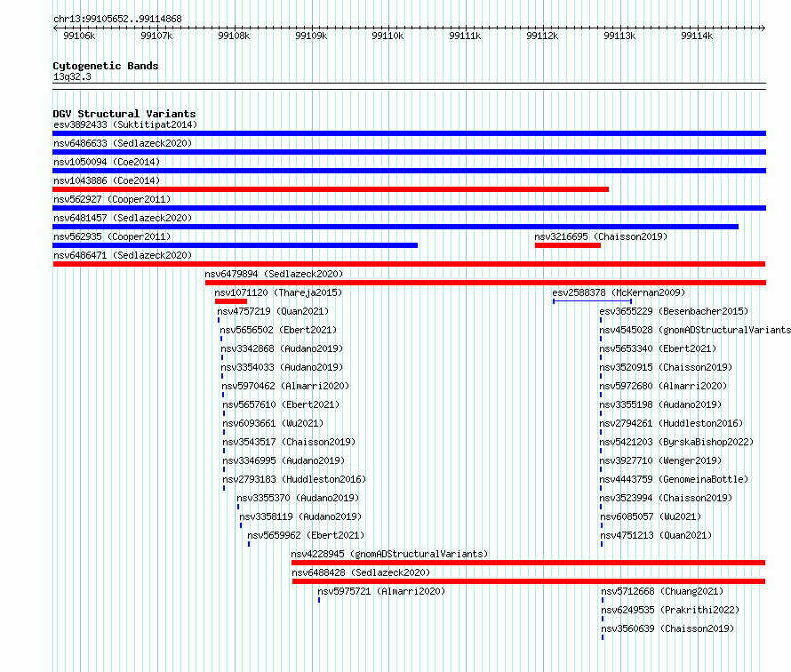Open the nsv6486471 (Sedlazeck2020) label
This screenshot has height=672, width=791.
point(123,255)
